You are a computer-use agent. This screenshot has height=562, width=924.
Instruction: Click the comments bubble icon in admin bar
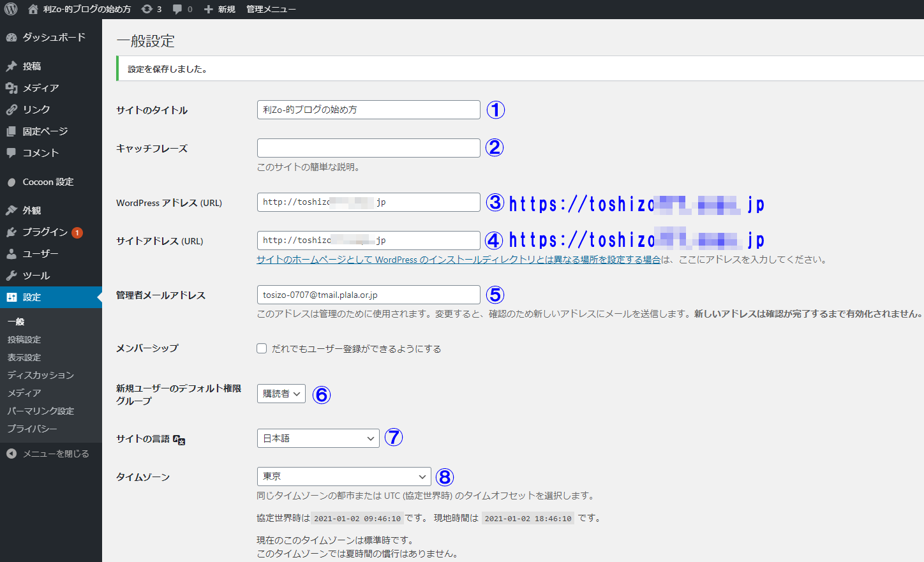pyautogui.click(x=177, y=9)
